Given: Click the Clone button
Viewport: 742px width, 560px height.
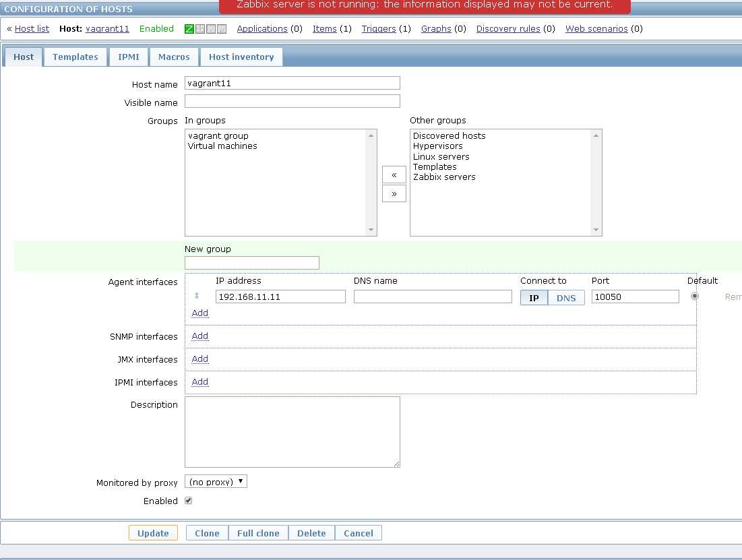Looking at the screenshot, I should click(x=208, y=533).
